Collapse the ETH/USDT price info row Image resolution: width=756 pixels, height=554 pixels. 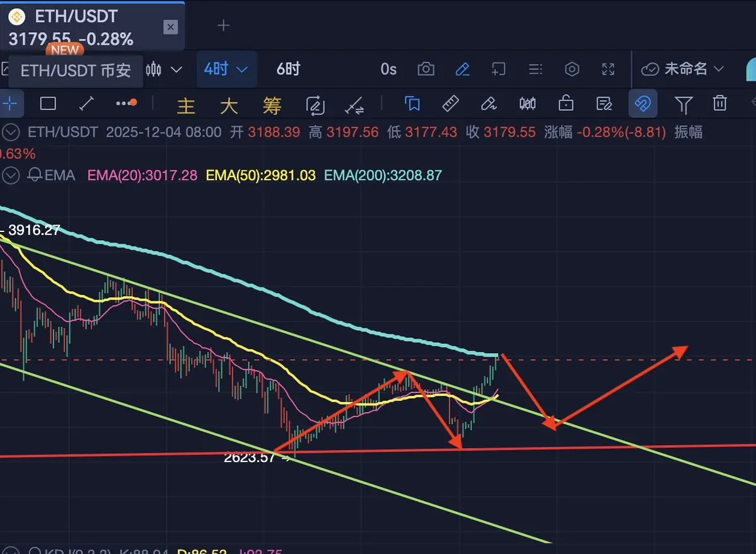pos(11,132)
